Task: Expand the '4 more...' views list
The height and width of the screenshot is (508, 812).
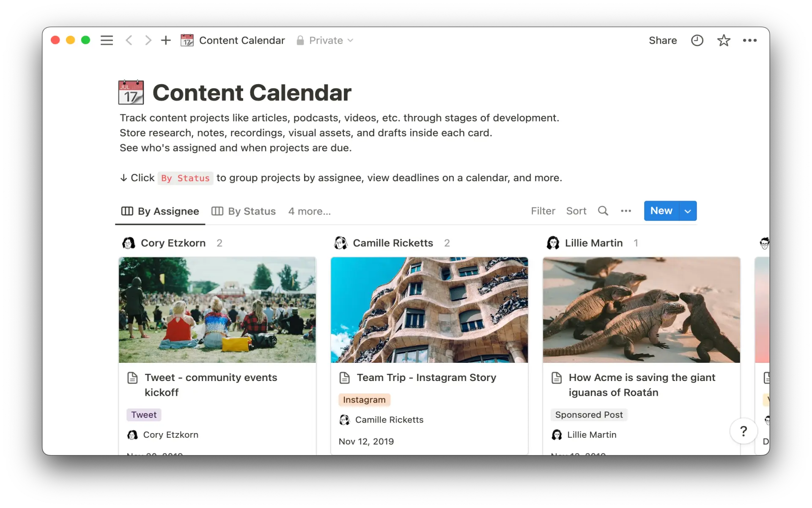Action: point(309,211)
